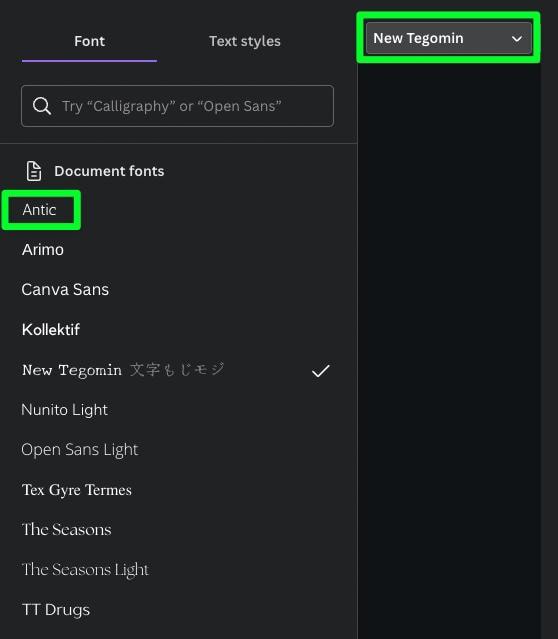Select New Tegomin font entry
Viewport: 558px width, 639px height.
click(x=175, y=370)
